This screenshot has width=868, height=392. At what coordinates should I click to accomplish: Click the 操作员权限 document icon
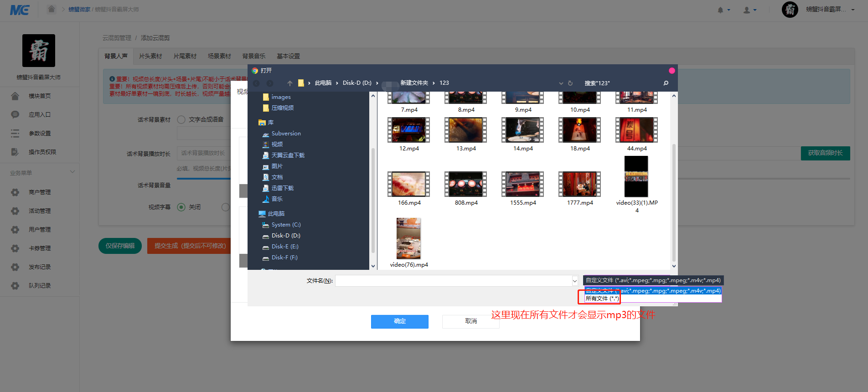coord(15,152)
